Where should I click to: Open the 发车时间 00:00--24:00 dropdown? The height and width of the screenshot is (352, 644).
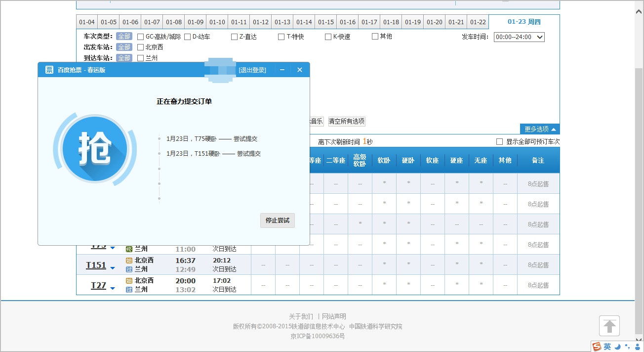(x=519, y=37)
